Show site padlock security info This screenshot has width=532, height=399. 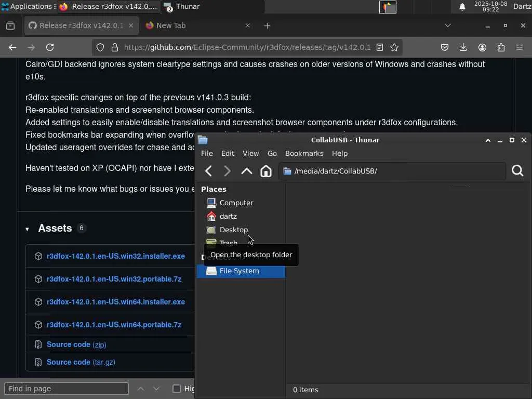coord(115,47)
